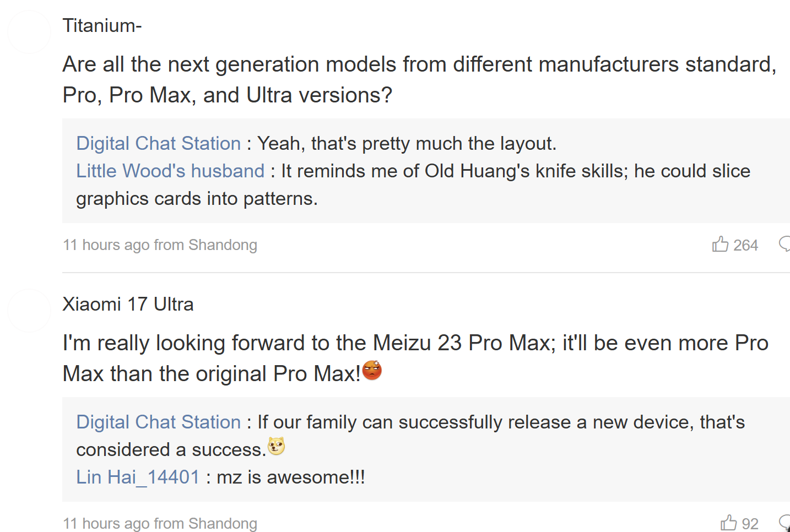Click the "Yeah, that's pretty much the layout" reply

(407, 143)
